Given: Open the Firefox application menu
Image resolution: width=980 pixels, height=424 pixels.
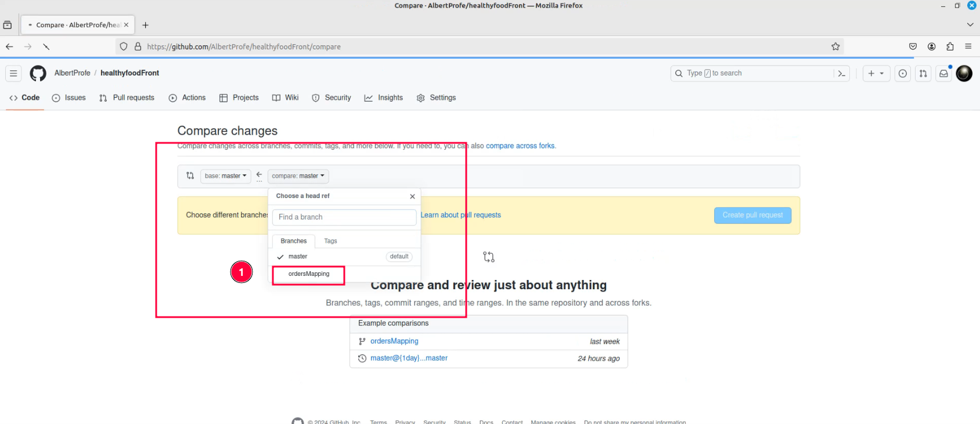Looking at the screenshot, I should tap(968, 46).
